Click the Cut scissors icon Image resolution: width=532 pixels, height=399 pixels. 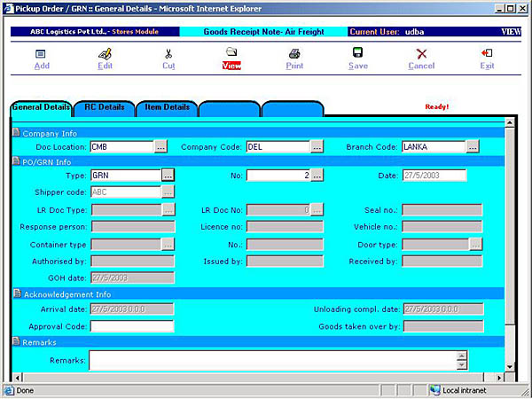pyautogui.click(x=168, y=54)
